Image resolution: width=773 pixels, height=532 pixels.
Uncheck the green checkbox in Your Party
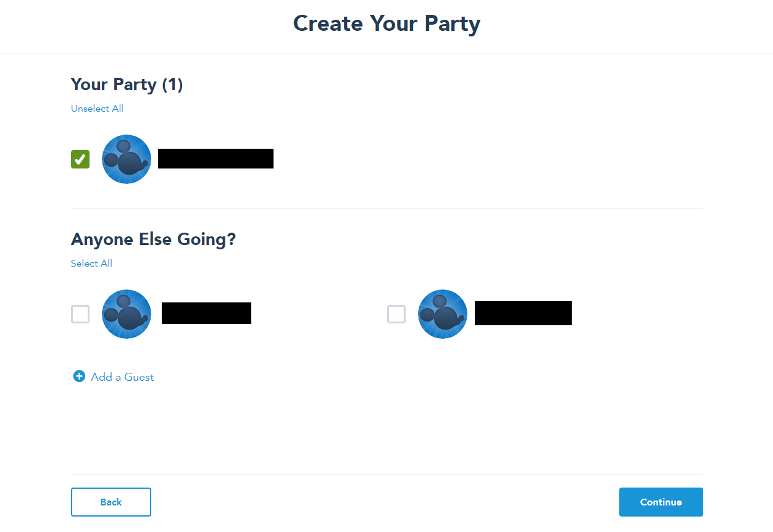(80, 159)
